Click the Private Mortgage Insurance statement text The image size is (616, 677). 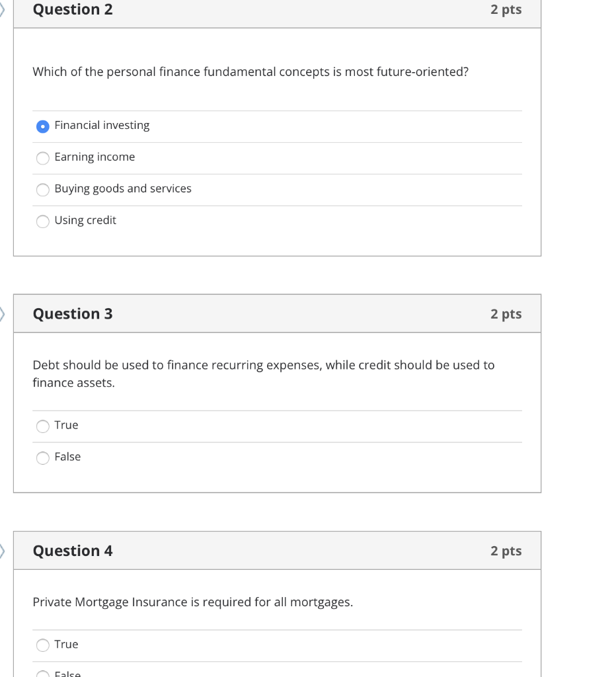click(194, 602)
